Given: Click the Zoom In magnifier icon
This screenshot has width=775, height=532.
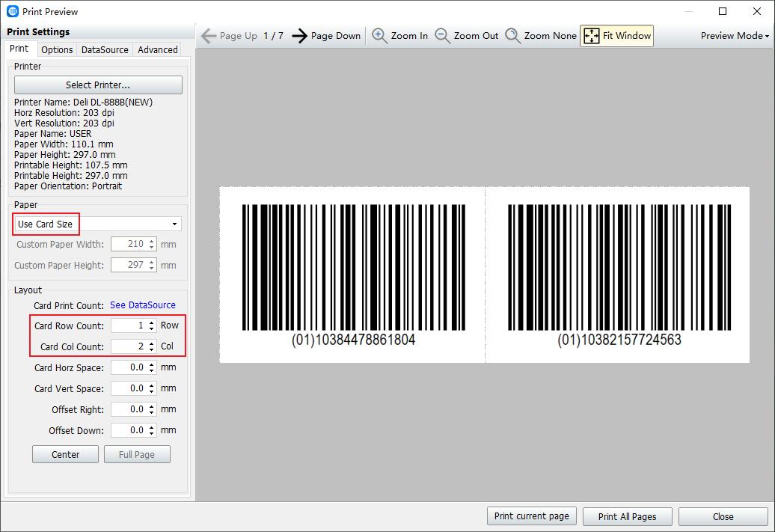Looking at the screenshot, I should (x=379, y=36).
